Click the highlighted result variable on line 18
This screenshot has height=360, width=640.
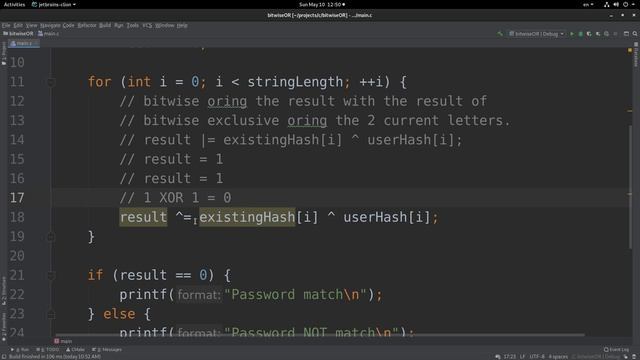pyautogui.click(x=143, y=217)
